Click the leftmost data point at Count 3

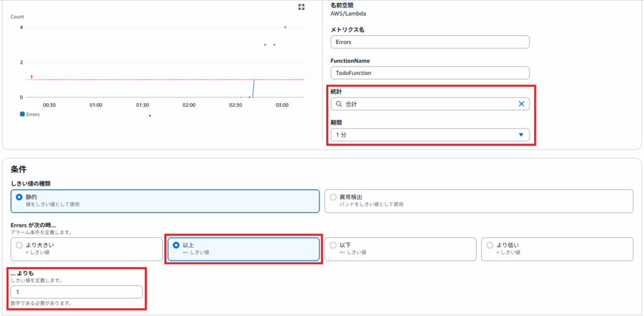pos(265,45)
